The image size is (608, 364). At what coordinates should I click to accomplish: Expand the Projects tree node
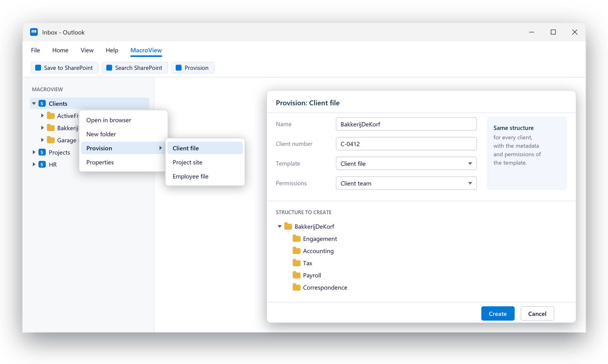(34, 152)
